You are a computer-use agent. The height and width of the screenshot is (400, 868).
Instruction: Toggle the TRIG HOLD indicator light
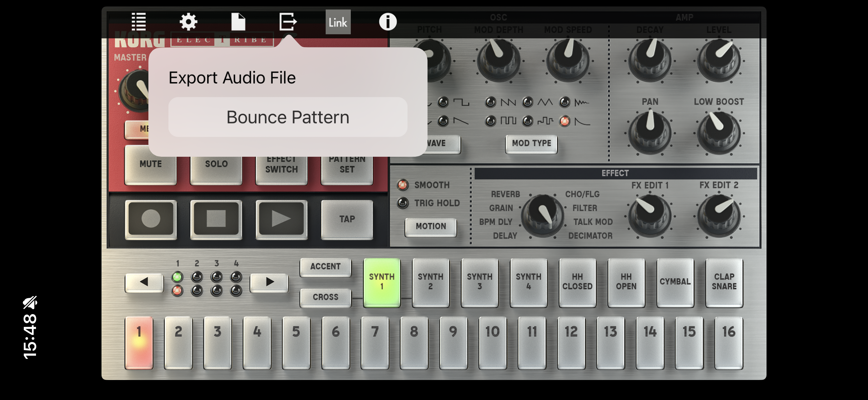(x=402, y=203)
